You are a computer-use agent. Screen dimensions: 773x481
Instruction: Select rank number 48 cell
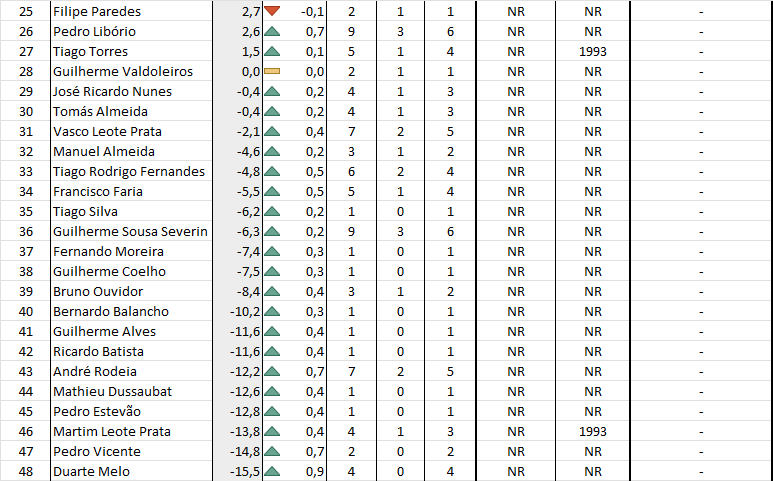pos(26,472)
